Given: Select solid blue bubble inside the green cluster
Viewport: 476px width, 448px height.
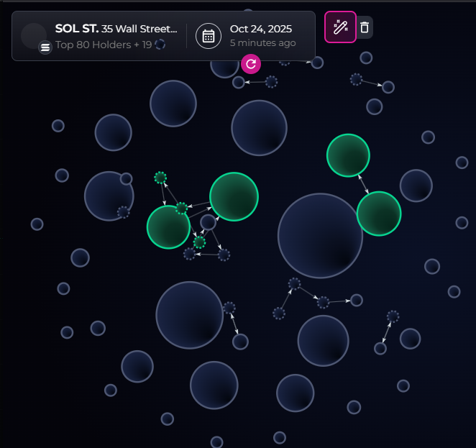Looking at the screenshot, I should (x=209, y=222).
